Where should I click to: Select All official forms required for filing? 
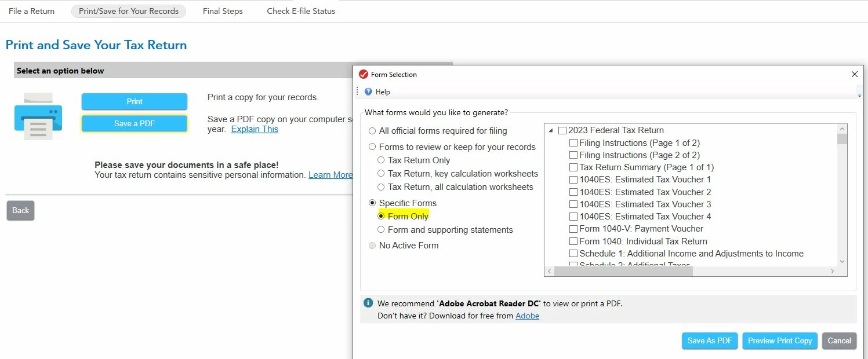(372, 131)
